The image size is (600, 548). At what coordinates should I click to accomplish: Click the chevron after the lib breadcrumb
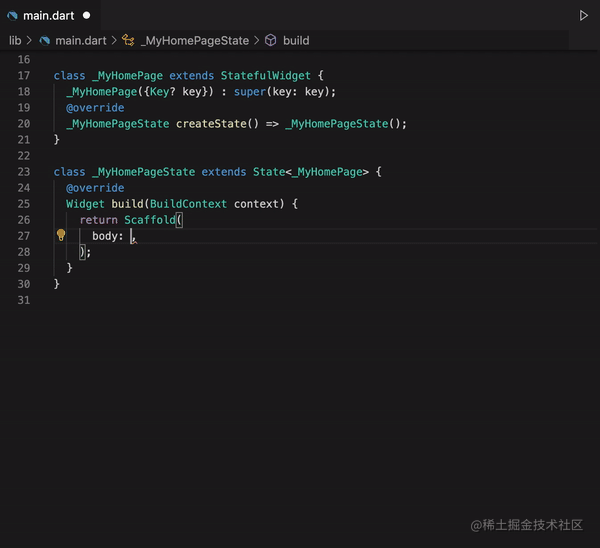[29, 41]
